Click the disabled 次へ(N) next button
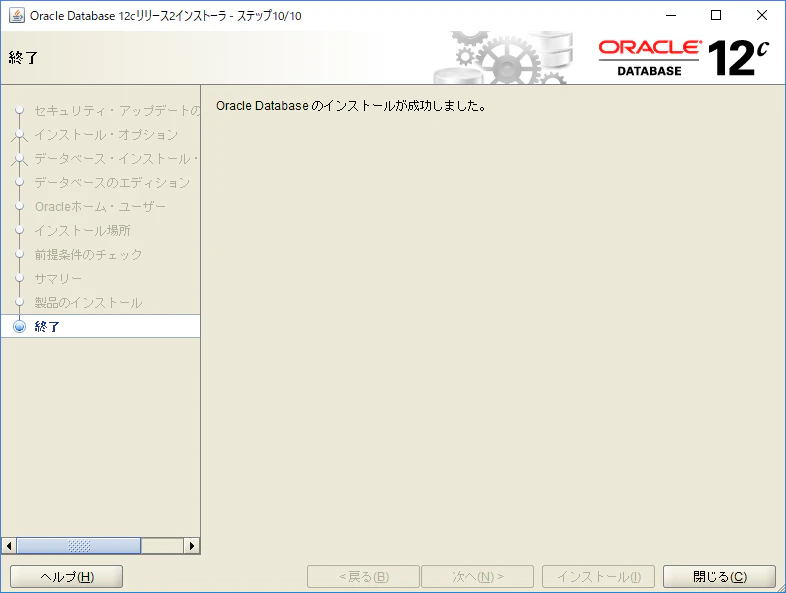This screenshot has width=786, height=593. tap(477, 576)
